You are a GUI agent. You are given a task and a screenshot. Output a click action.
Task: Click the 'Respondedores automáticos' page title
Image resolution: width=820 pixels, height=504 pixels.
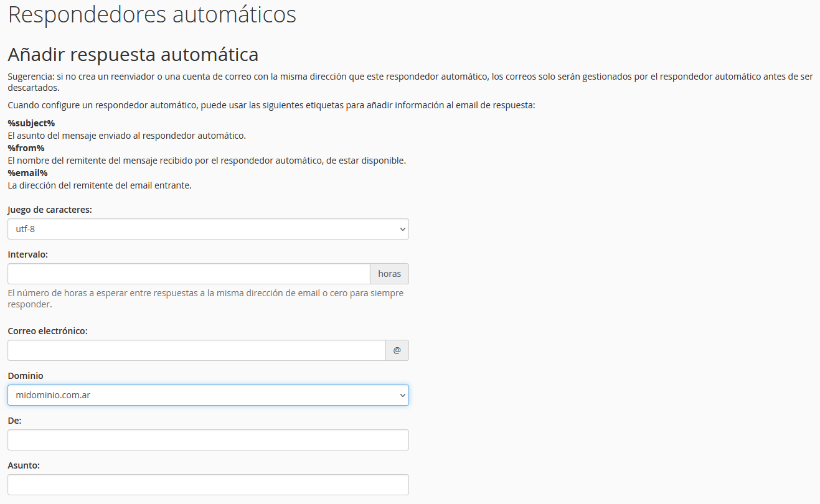point(152,15)
